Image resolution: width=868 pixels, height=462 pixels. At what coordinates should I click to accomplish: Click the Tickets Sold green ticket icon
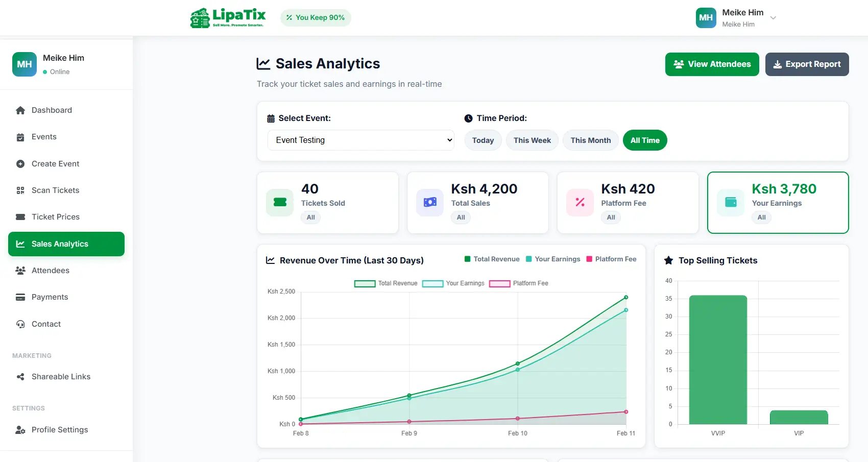[280, 202]
